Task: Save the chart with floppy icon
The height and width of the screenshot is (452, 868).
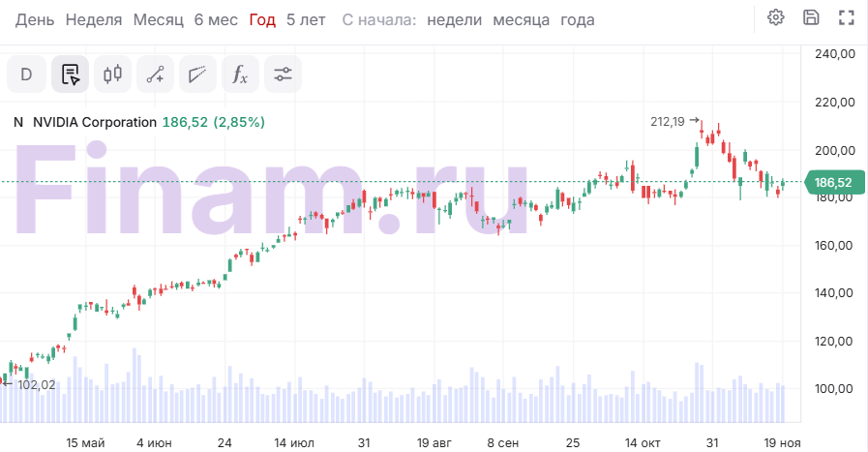Action: click(x=811, y=17)
